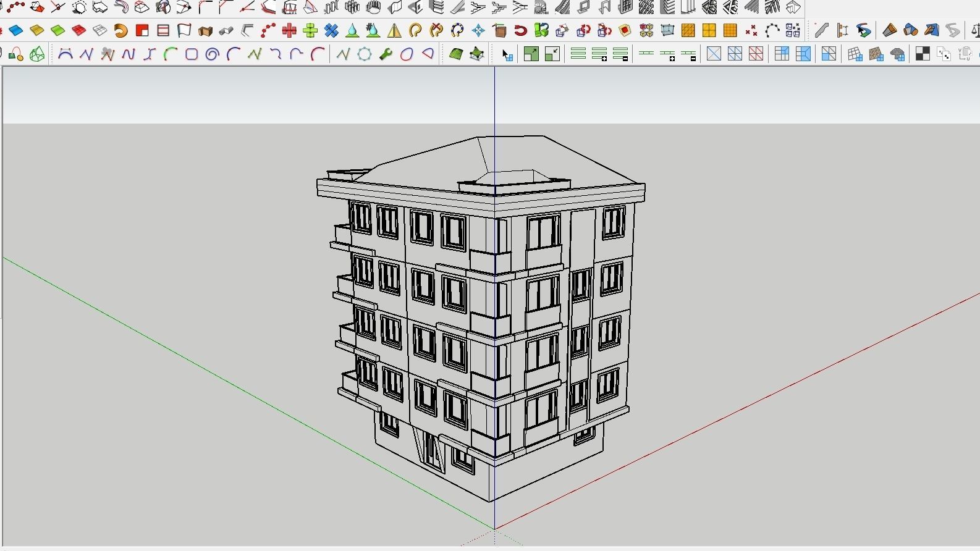This screenshot has height=551, width=980.
Task: Choose the orange fine grid icon
Action: (730, 30)
